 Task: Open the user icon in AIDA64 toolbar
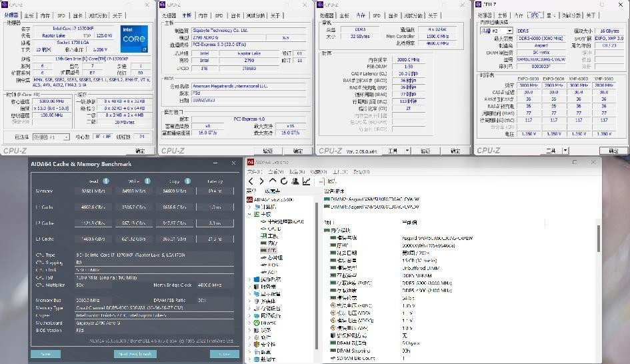pos(295,181)
